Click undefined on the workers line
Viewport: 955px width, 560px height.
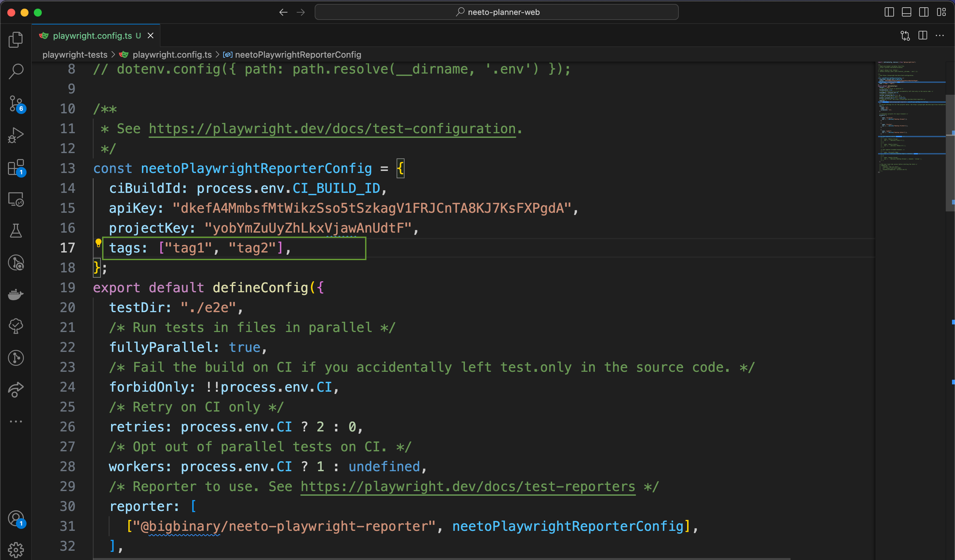384,467
